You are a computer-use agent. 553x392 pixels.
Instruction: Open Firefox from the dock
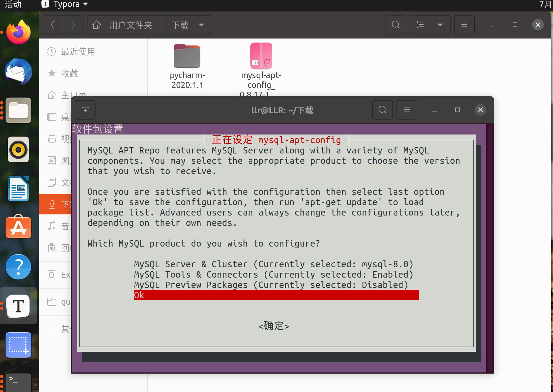[x=18, y=32]
